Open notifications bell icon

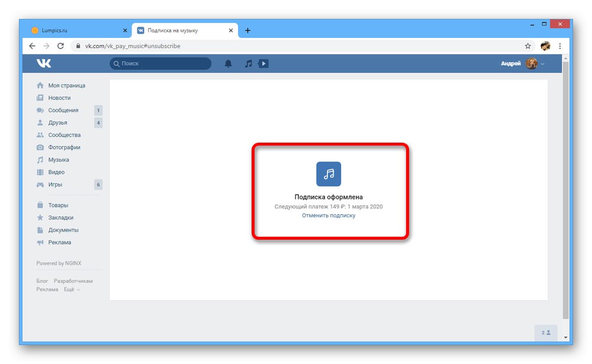[228, 63]
